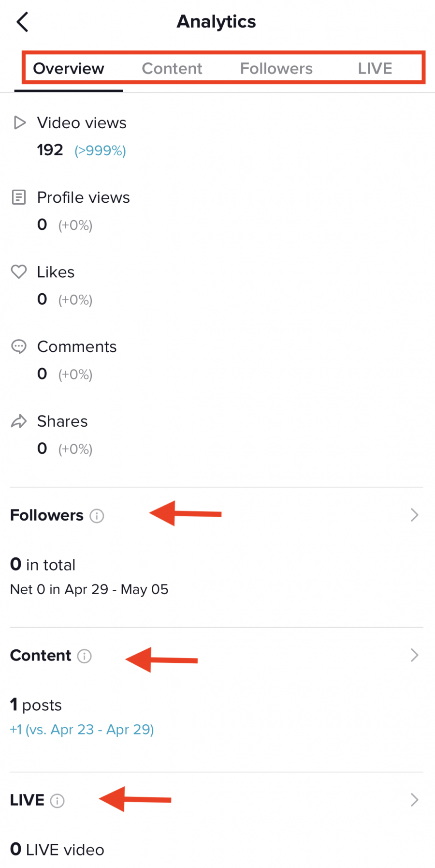Open the LIVE analytics tab
435x868 pixels.
click(x=375, y=69)
